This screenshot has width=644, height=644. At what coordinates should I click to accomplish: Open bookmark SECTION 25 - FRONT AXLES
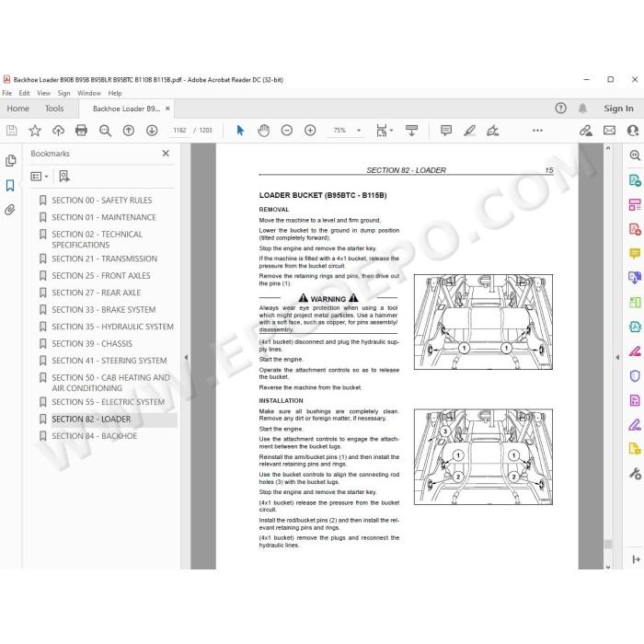point(101,276)
